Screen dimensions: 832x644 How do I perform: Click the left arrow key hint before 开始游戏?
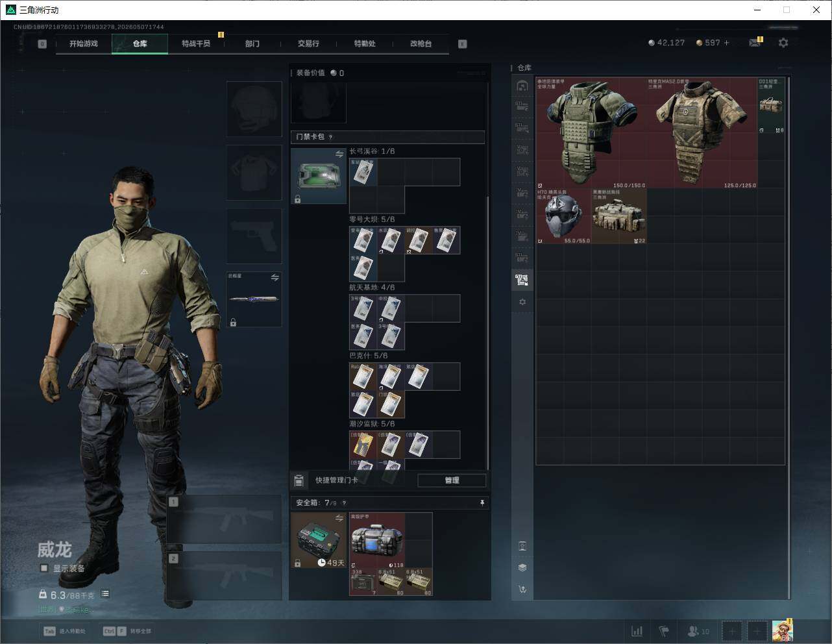[x=42, y=44]
